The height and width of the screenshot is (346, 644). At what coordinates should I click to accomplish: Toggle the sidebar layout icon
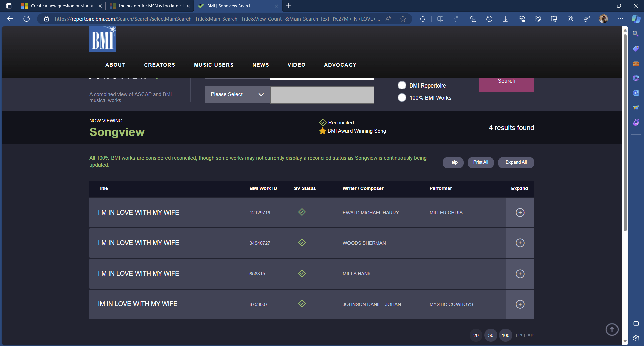(636, 324)
